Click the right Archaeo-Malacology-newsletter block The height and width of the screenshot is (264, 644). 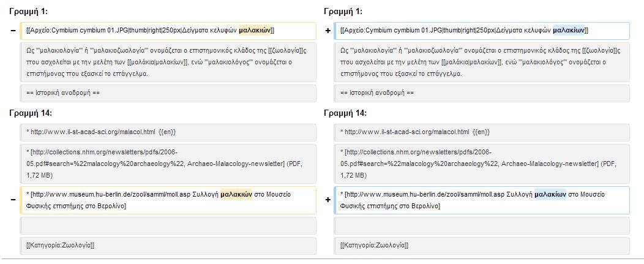tap(482, 164)
